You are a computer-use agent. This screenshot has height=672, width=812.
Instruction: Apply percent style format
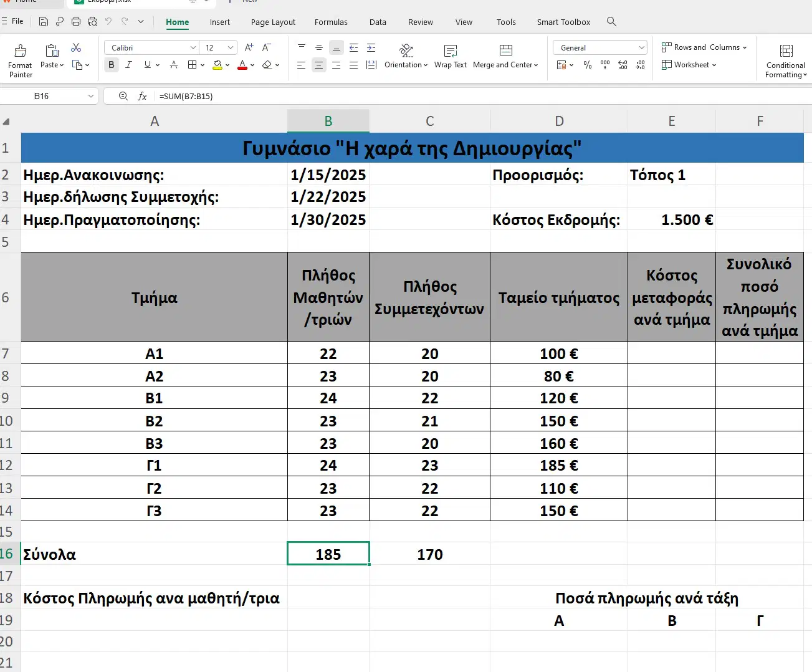[x=588, y=65]
